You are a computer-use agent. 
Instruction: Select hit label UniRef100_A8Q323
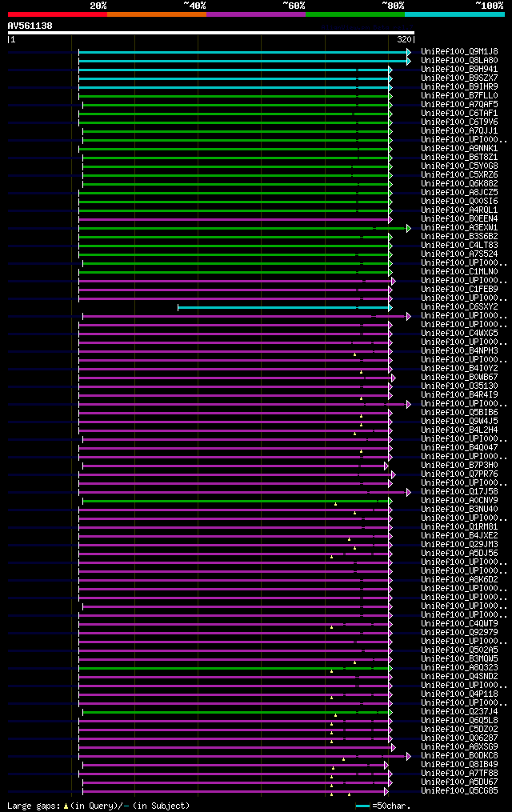click(459, 668)
